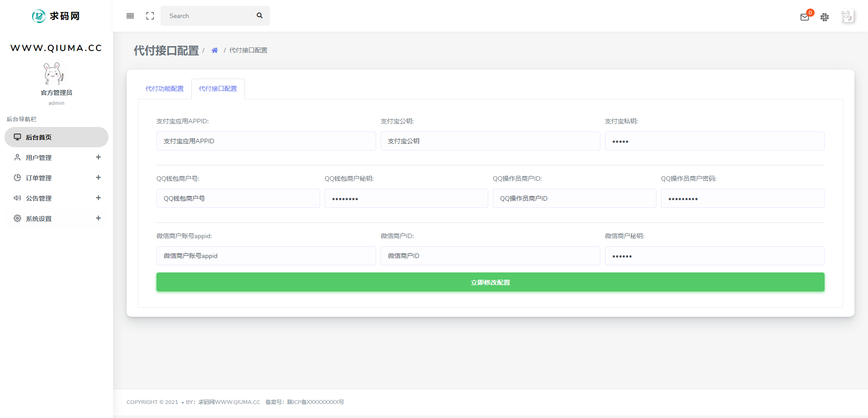The height and width of the screenshot is (418, 868).
Task: Click the admin label under 官方管理员
Action: click(x=57, y=103)
